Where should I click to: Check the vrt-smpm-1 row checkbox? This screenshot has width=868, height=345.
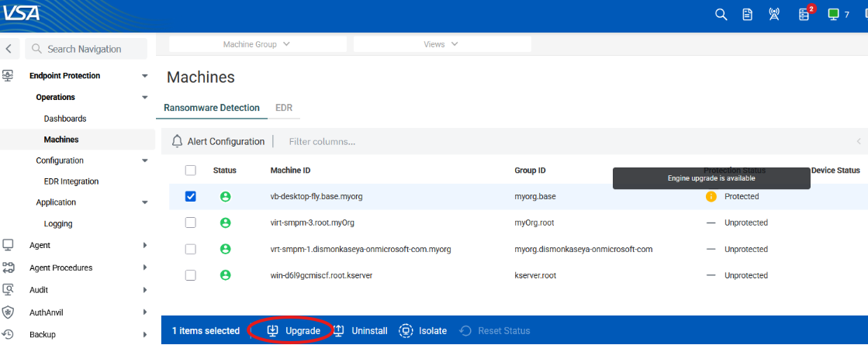tap(190, 250)
